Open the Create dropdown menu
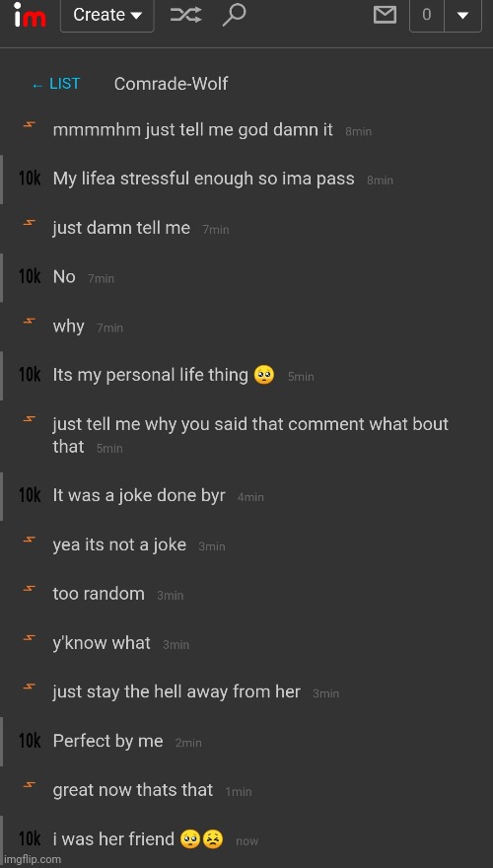This screenshot has width=493, height=868. click(107, 16)
